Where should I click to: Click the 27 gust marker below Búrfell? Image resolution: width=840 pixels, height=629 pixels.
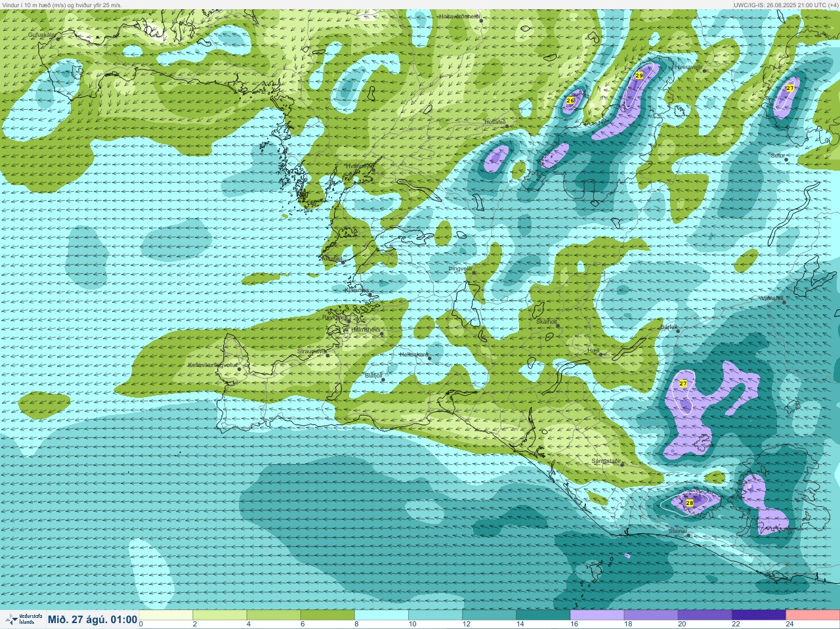[x=683, y=383]
